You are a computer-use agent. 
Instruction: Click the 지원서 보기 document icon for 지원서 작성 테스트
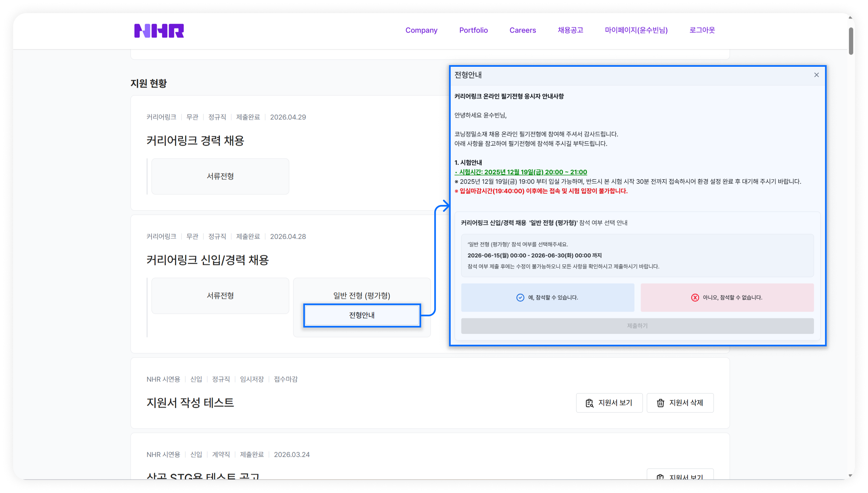point(589,403)
